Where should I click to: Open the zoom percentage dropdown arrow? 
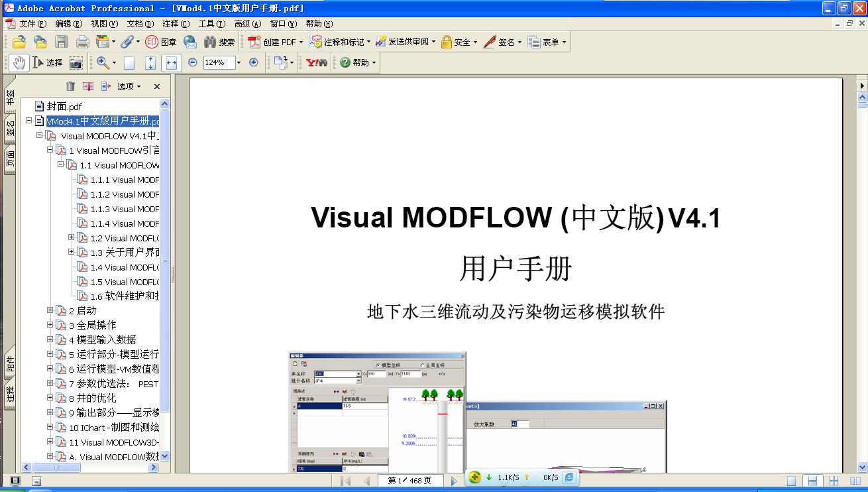239,62
